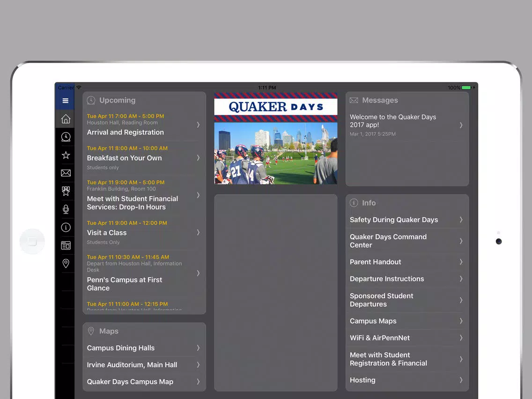
Task: Expand Arrival and Registration chevron
Action: click(x=199, y=125)
